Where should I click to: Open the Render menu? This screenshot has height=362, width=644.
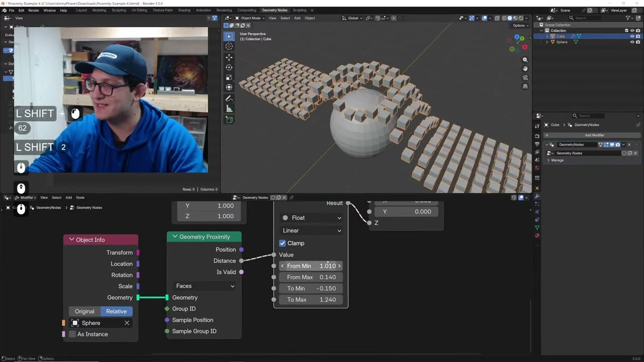34,10
